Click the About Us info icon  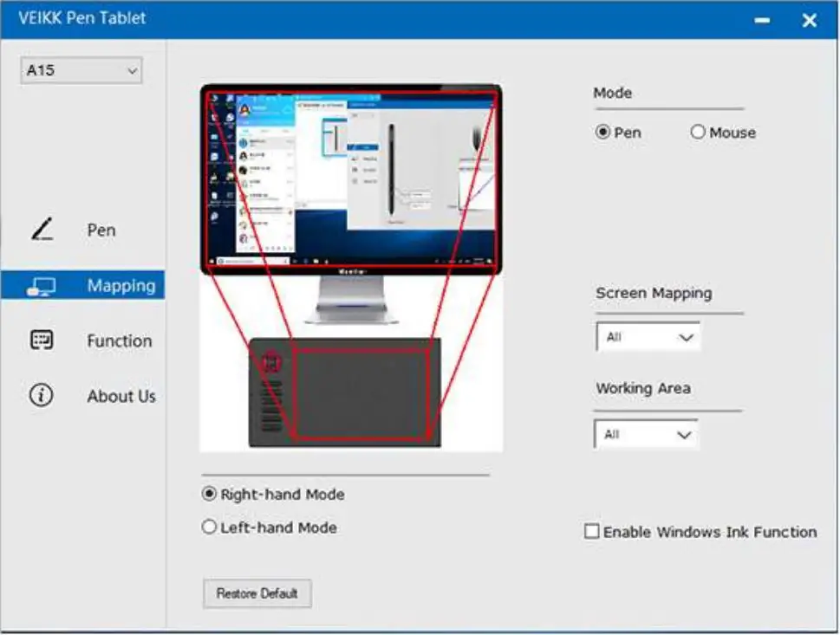[x=41, y=395]
